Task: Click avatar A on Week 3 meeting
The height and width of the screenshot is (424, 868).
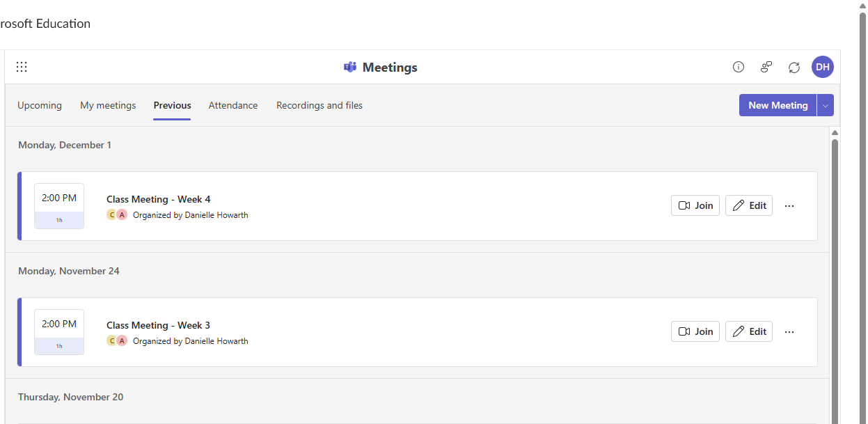Action: [x=122, y=341]
